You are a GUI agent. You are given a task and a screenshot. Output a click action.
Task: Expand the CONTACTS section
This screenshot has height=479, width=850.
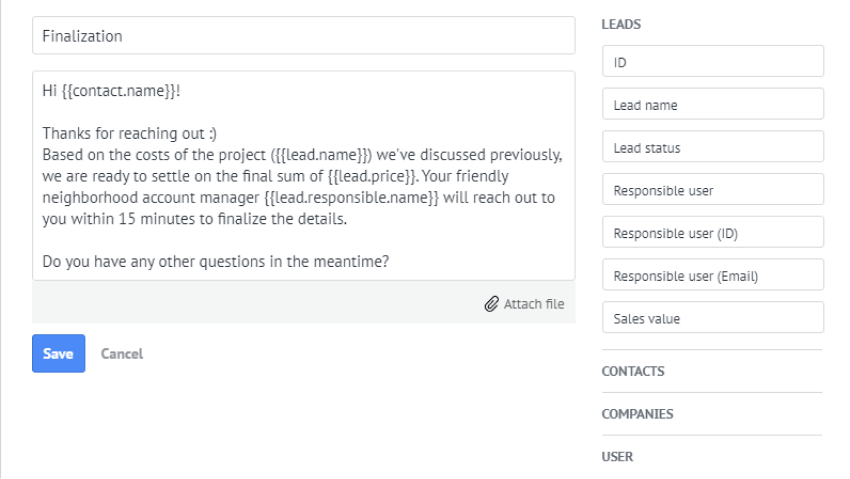[x=633, y=371]
